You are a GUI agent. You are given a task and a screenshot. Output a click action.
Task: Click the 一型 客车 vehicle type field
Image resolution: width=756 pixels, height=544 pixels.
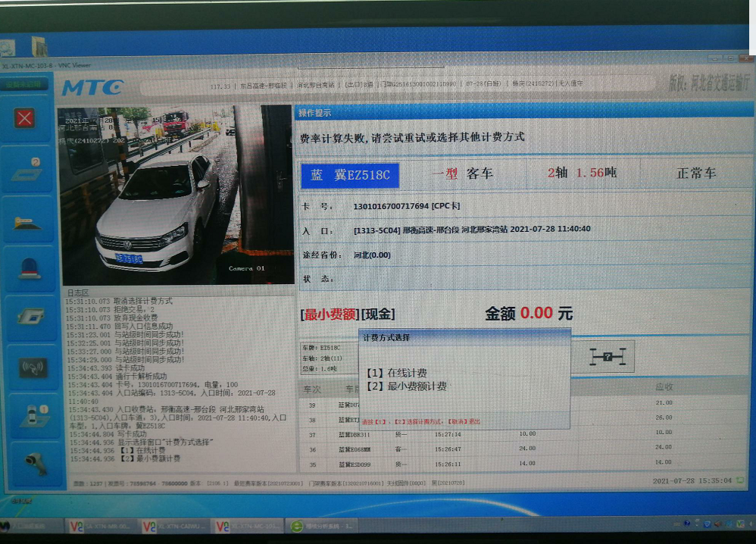[462, 174]
